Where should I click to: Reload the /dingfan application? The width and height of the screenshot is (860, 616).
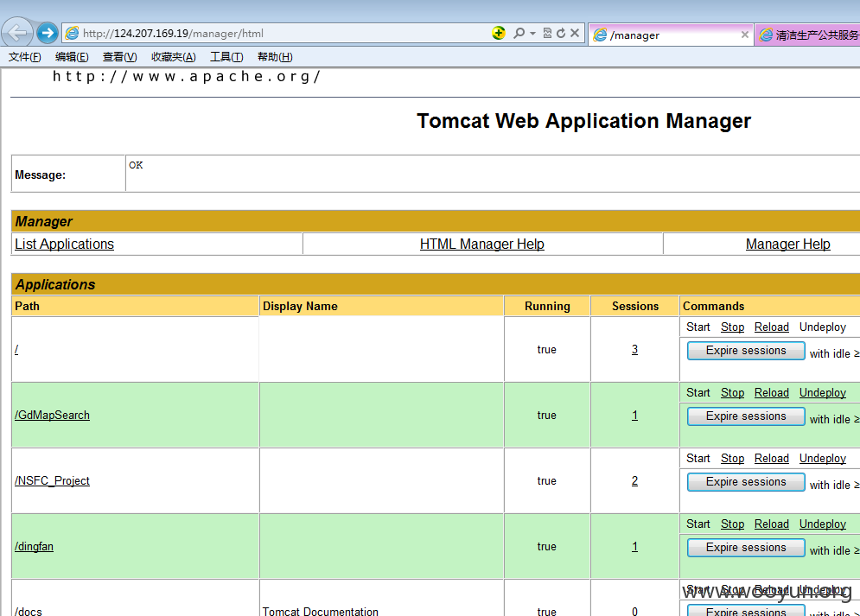[x=771, y=524]
